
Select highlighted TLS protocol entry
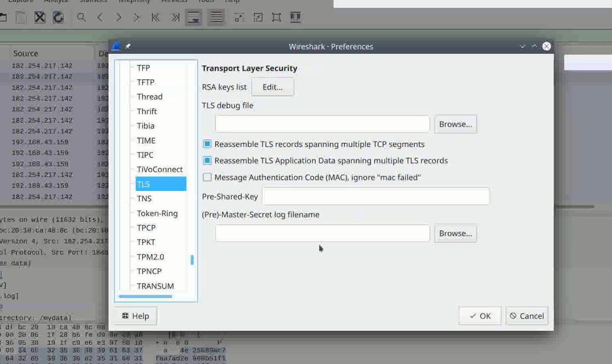tap(161, 184)
